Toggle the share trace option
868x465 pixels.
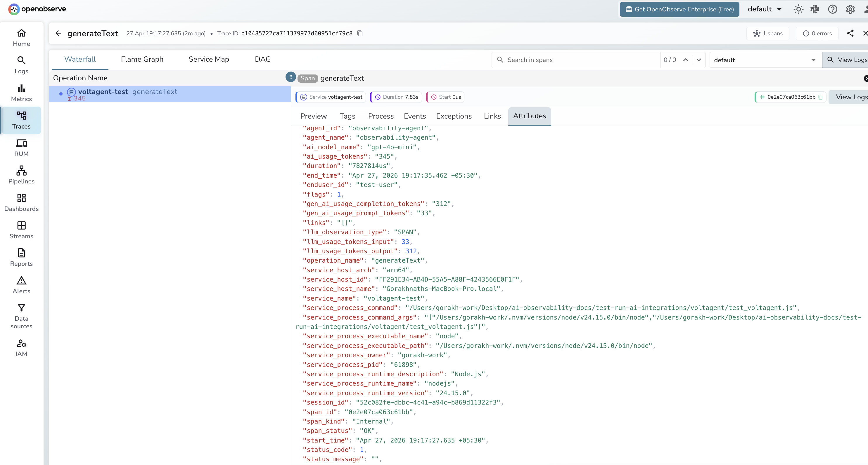850,33
